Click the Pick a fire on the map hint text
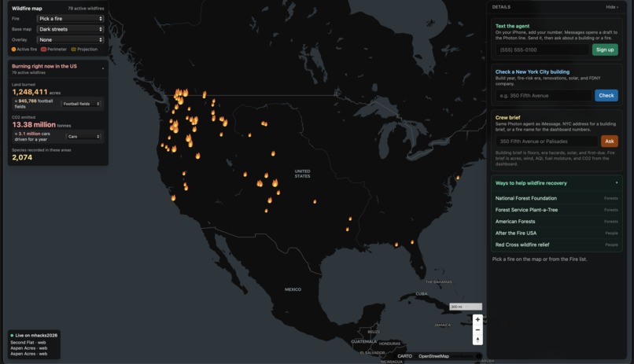 click(x=540, y=259)
